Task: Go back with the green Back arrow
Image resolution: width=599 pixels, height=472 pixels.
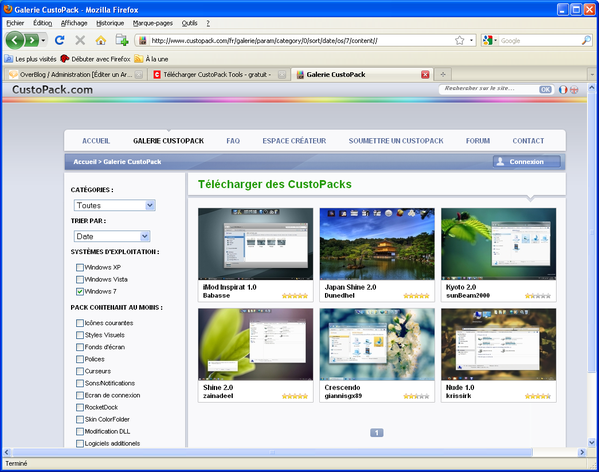Action: pyautogui.click(x=15, y=40)
